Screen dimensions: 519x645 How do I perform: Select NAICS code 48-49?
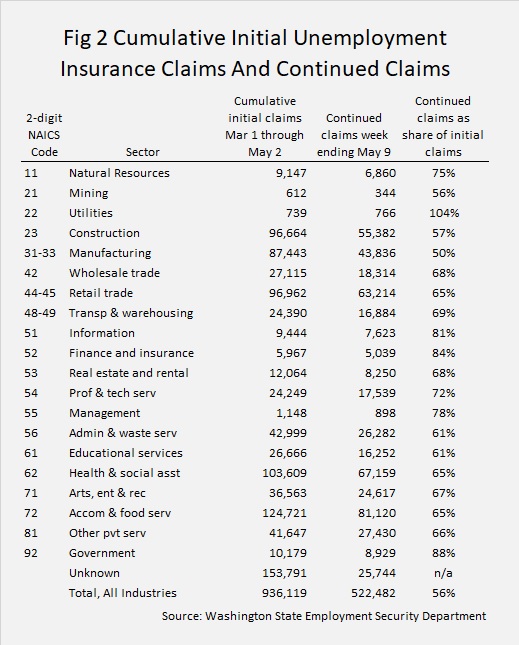[39, 313]
